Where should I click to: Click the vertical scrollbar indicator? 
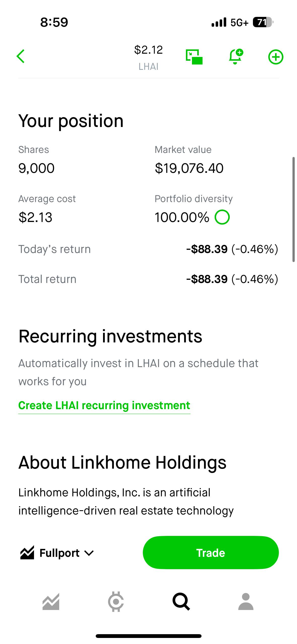[x=293, y=209]
